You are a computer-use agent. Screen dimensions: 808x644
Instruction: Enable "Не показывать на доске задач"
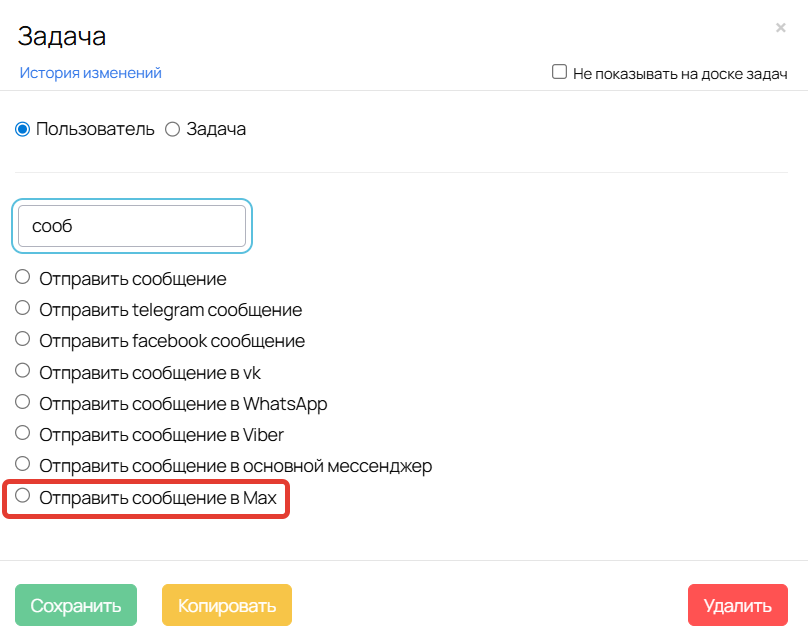559,72
